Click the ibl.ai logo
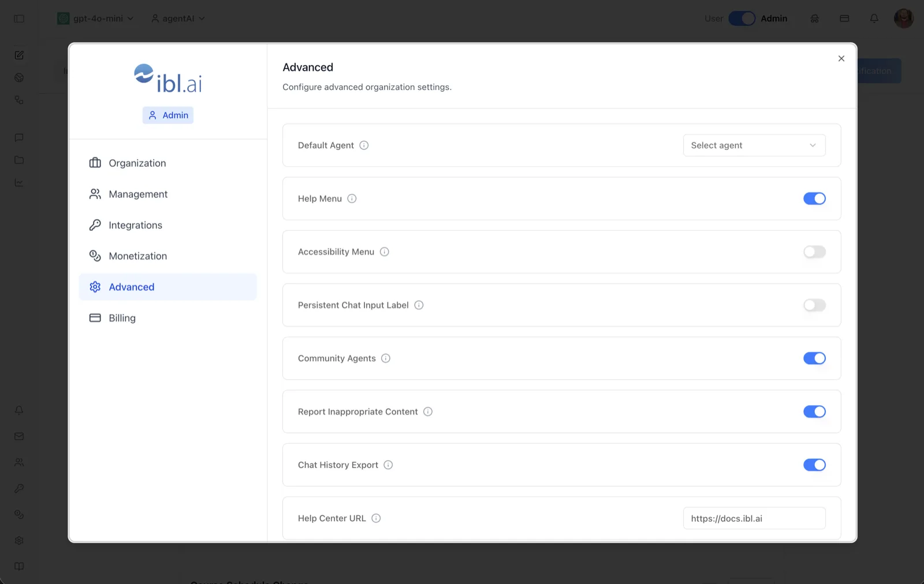Viewport: 924px width, 584px height. [x=168, y=78]
